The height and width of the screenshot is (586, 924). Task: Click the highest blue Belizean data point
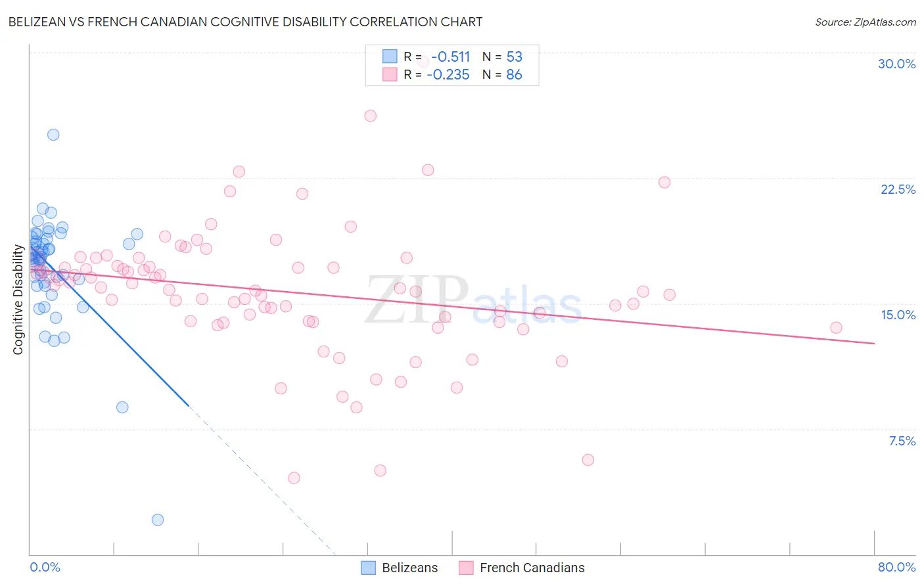(53, 135)
